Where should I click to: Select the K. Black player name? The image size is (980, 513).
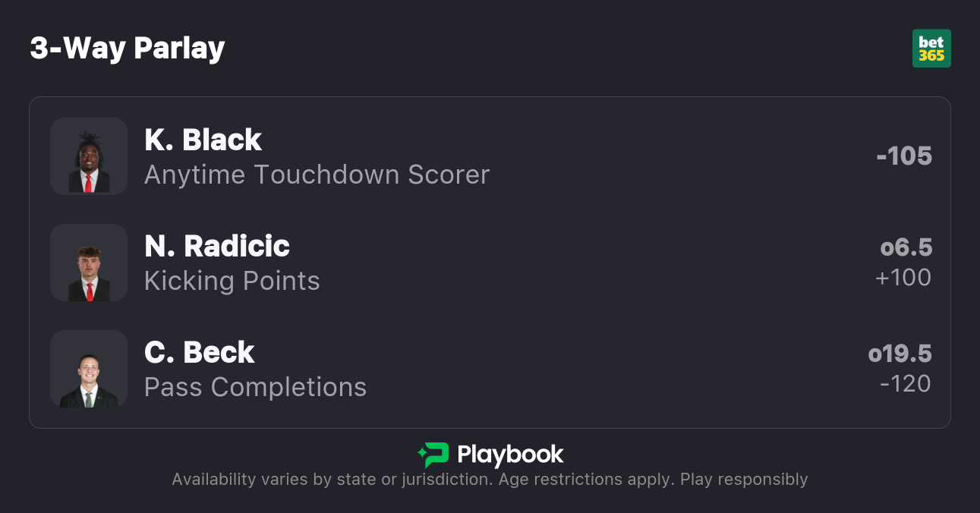click(x=203, y=140)
